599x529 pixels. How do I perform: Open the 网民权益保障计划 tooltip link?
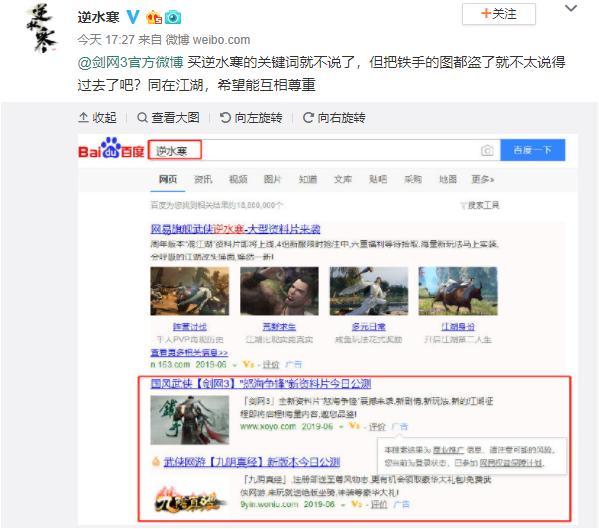pyautogui.click(x=511, y=463)
